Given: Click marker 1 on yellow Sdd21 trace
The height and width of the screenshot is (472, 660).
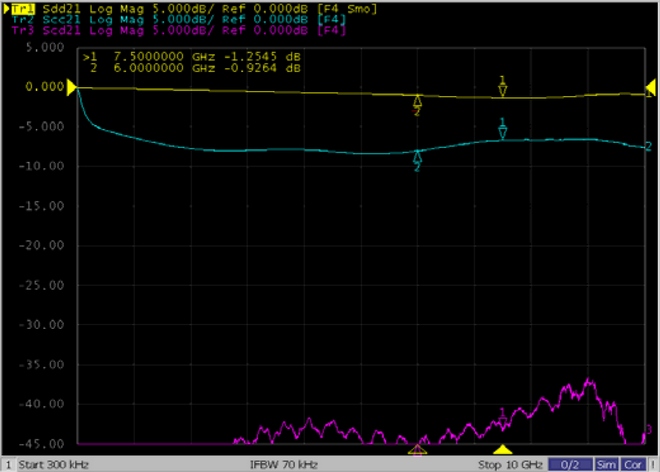Looking at the screenshot, I should point(503,89).
